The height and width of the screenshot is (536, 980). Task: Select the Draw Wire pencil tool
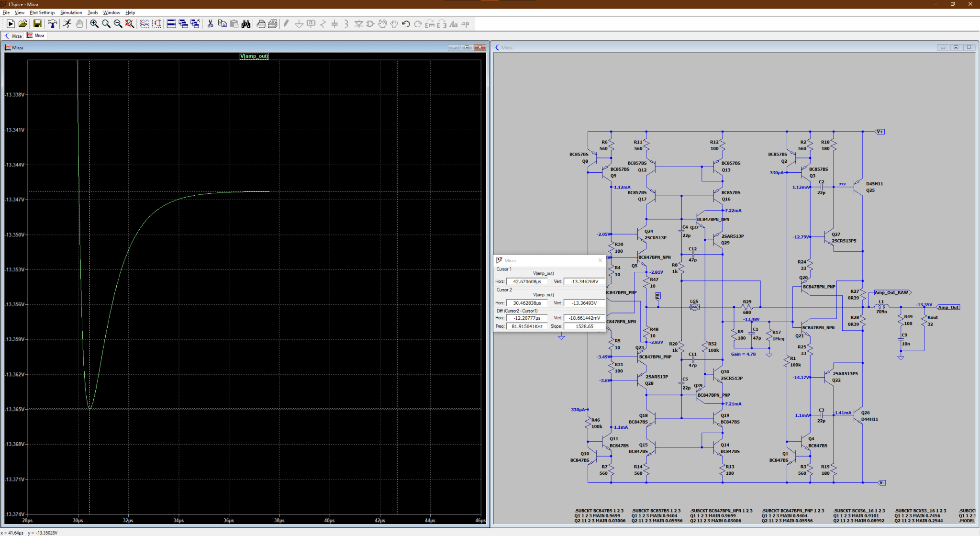click(287, 24)
